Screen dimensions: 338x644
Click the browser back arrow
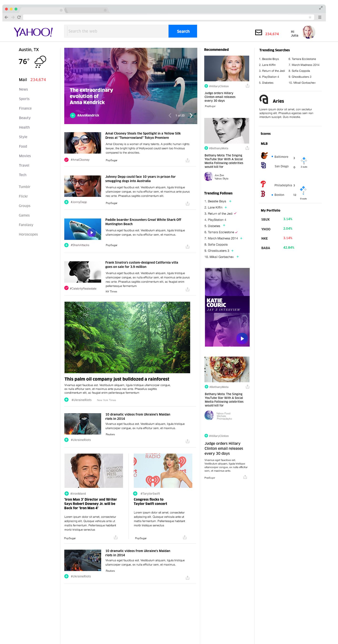pyautogui.click(x=6, y=17)
